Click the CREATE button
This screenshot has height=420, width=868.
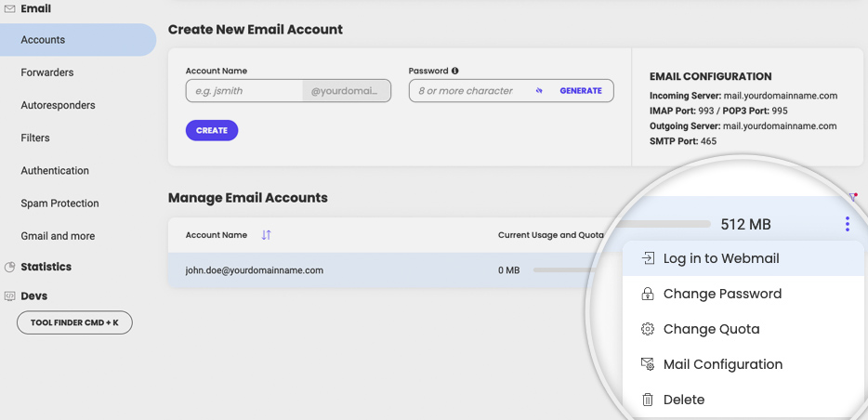[x=212, y=131]
